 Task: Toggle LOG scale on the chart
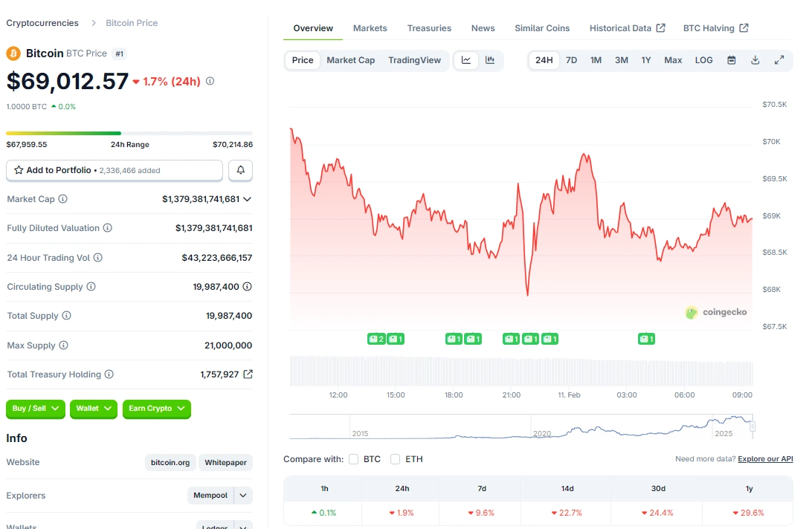pos(703,59)
